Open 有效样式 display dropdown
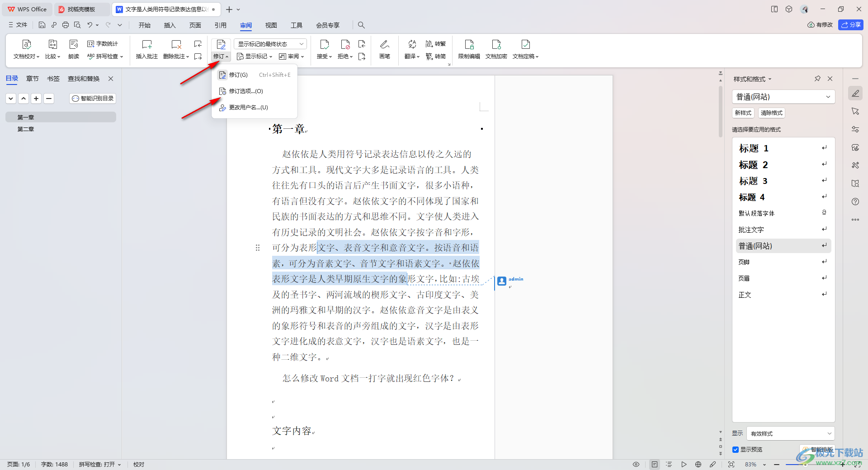Viewport: 868px width, 470px height. [791, 433]
